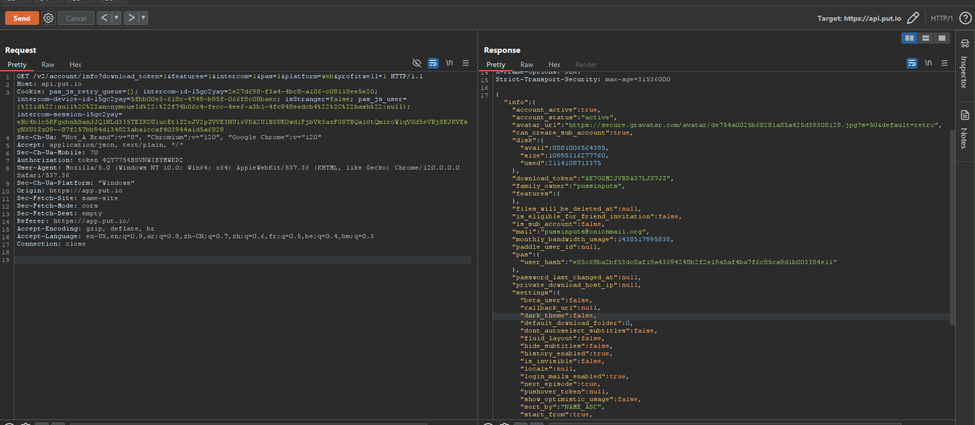Toggle hidden-eye icon in Request panel
This screenshot has width=975, height=425.
click(x=417, y=63)
